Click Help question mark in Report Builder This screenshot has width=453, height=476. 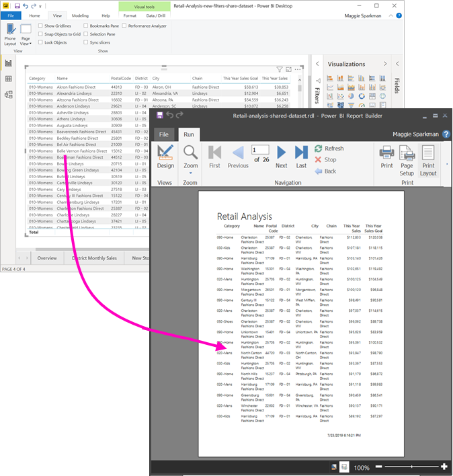(x=446, y=134)
